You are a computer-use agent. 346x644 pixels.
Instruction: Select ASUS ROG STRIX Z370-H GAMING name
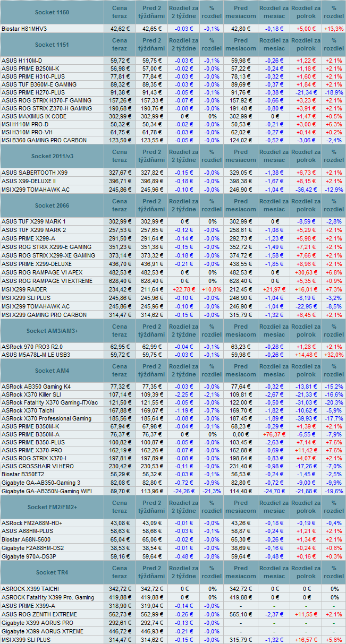tap(47, 108)
